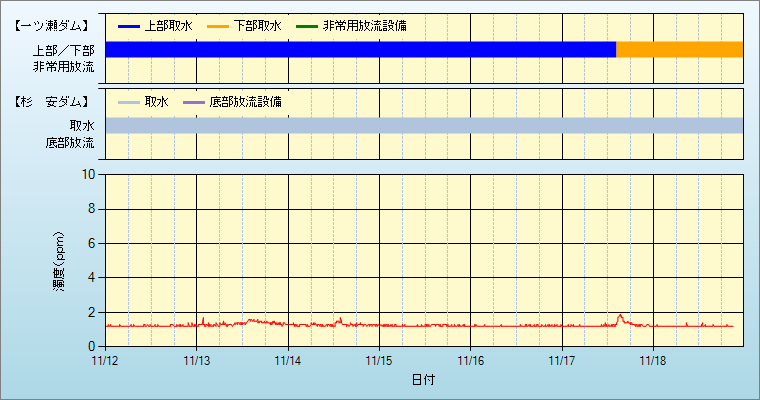Select the 【杉　安ダム】 heading
Image resolution: width=760 pixels, height=400 pixels.
pyautogui.click(x=54, y=102)
